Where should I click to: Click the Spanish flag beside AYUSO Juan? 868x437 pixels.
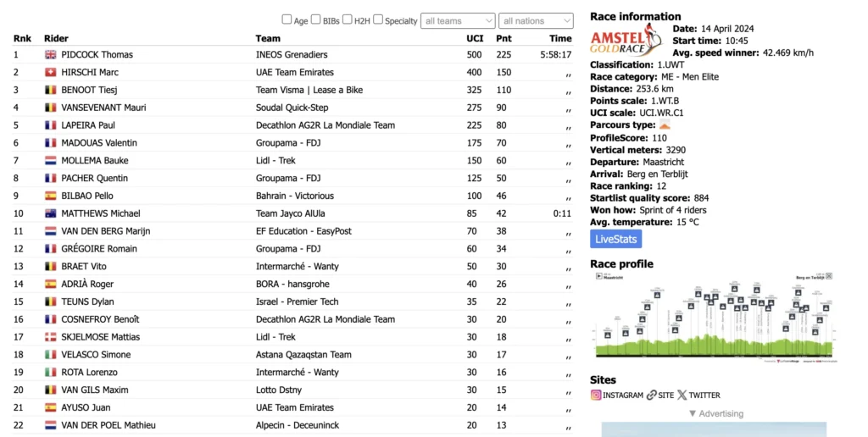[50, 407]
